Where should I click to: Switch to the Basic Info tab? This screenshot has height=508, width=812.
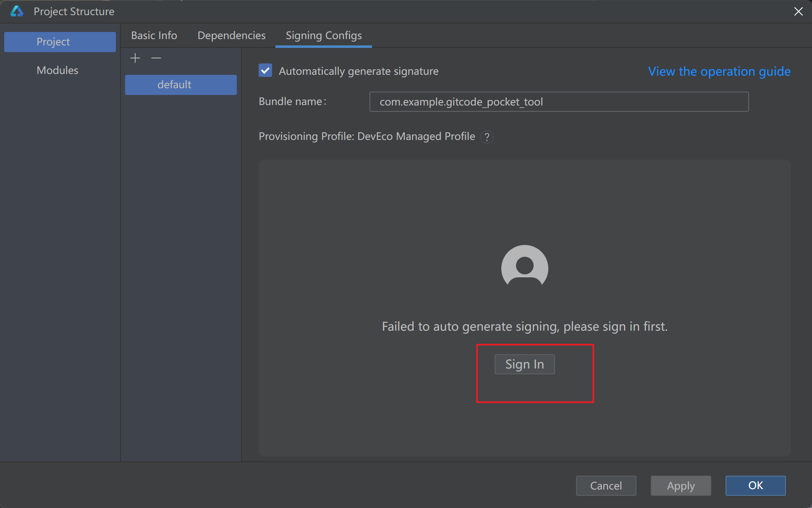(154, 35)
